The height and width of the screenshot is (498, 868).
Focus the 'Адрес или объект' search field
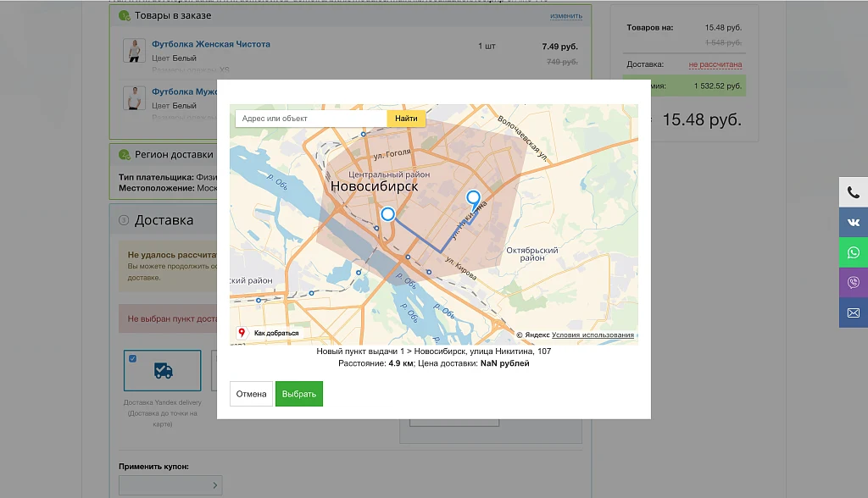pos(311,119)
